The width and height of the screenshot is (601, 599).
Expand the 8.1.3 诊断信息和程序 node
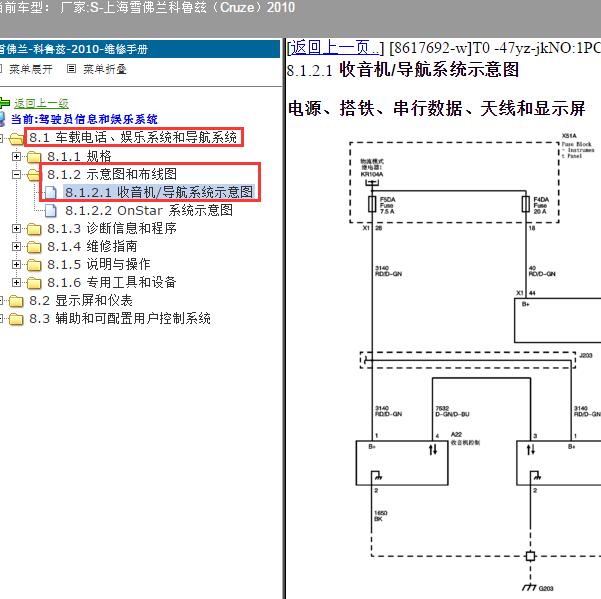click(16, 229)
